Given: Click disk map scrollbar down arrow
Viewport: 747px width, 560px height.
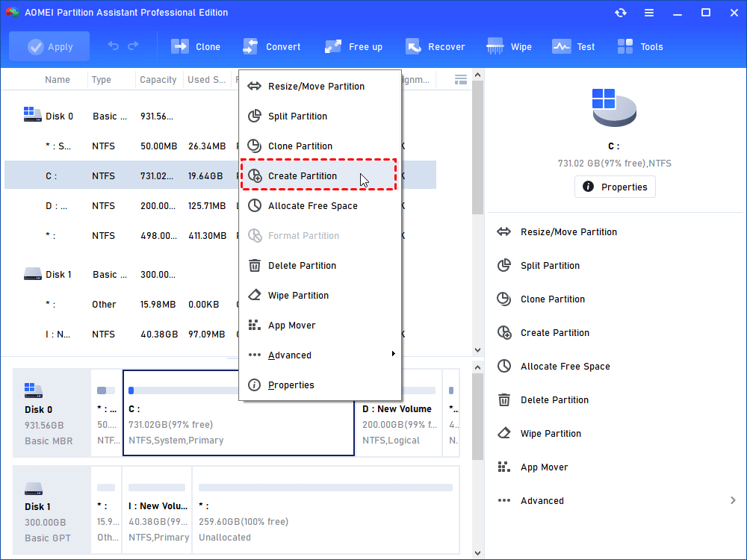Looking at the screenshot, I should click(478, 553).
